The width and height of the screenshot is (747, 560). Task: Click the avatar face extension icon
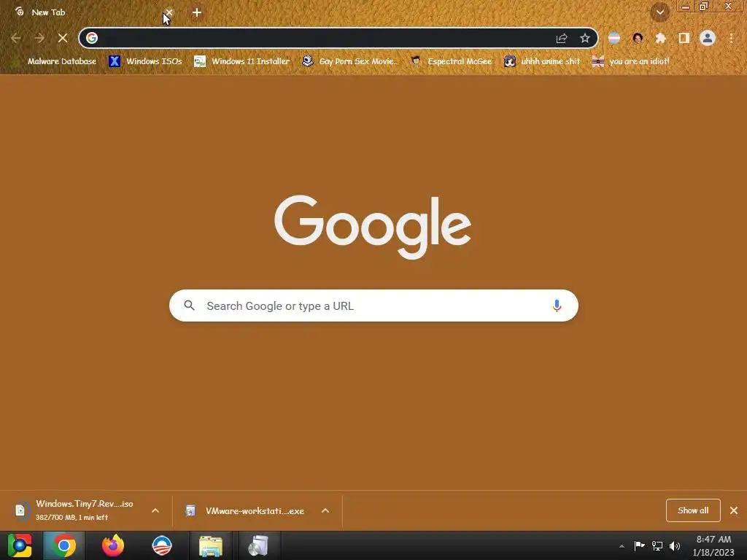click(638, 38)
